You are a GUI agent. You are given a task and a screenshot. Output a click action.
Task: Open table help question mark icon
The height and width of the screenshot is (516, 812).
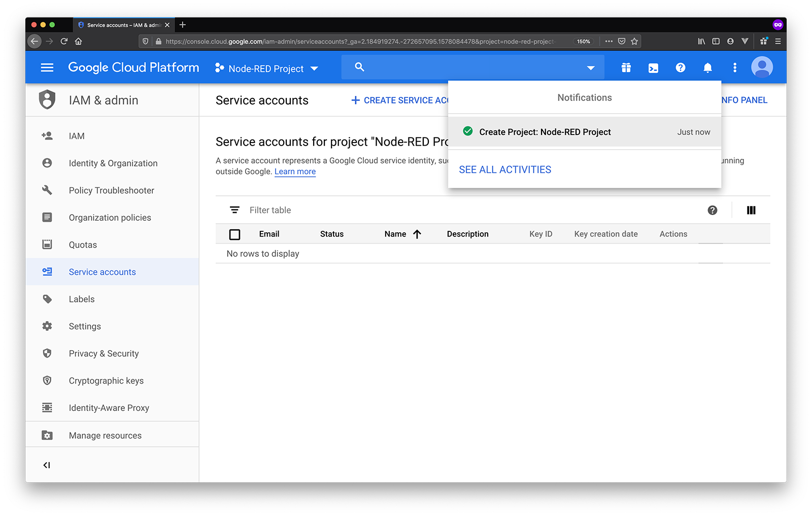(x=713, y=210)
